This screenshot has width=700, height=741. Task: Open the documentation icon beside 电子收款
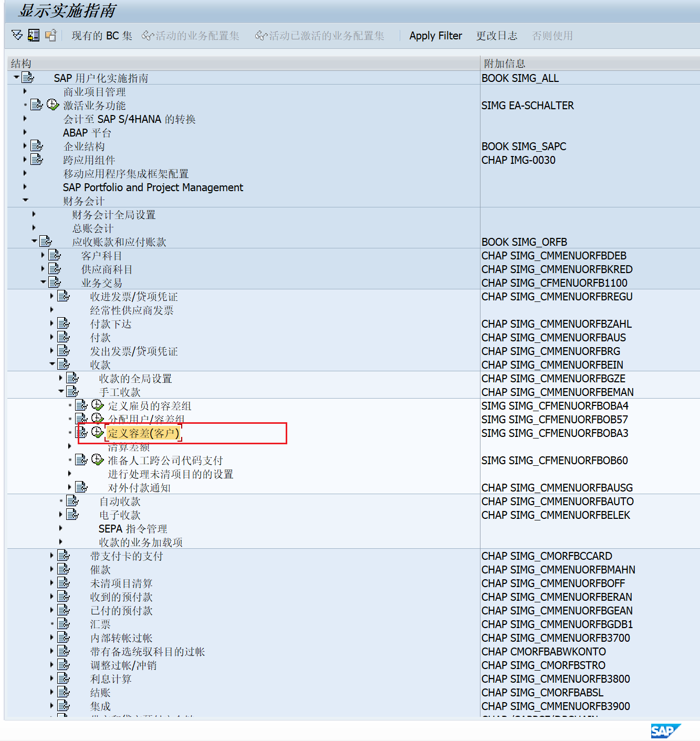point(72,515)
